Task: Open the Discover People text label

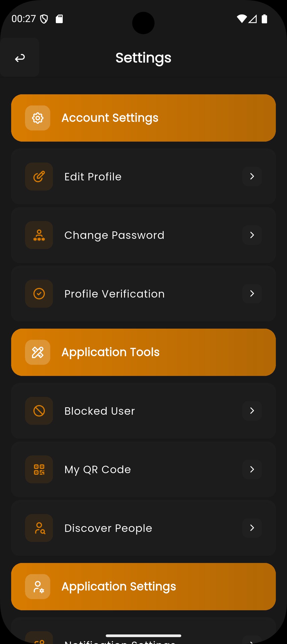Action: tap(108, 528)
